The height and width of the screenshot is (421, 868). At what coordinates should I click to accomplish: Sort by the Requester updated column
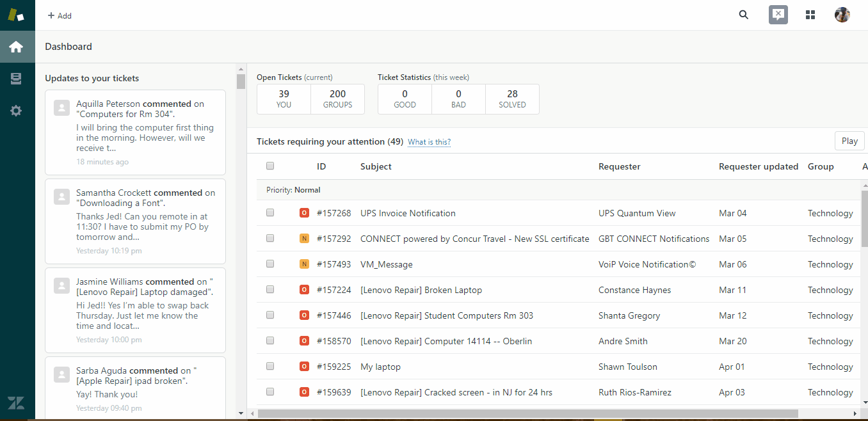[758, 166]
